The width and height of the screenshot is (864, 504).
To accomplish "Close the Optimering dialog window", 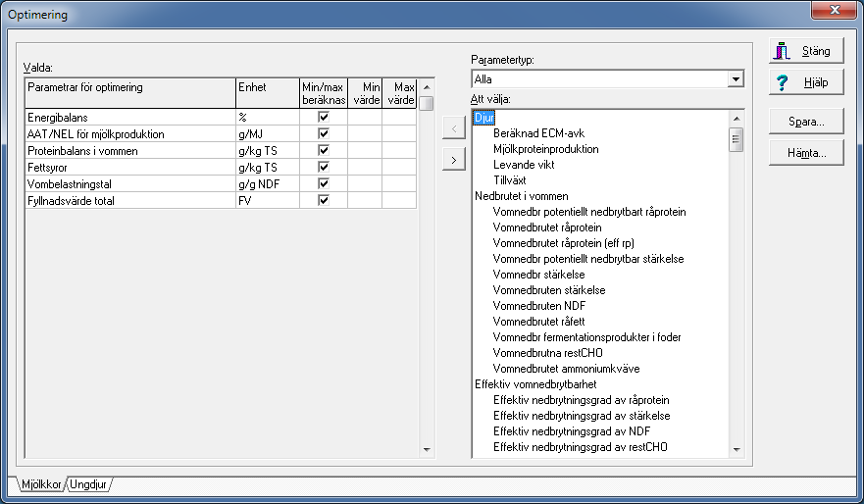I will 835,10.
